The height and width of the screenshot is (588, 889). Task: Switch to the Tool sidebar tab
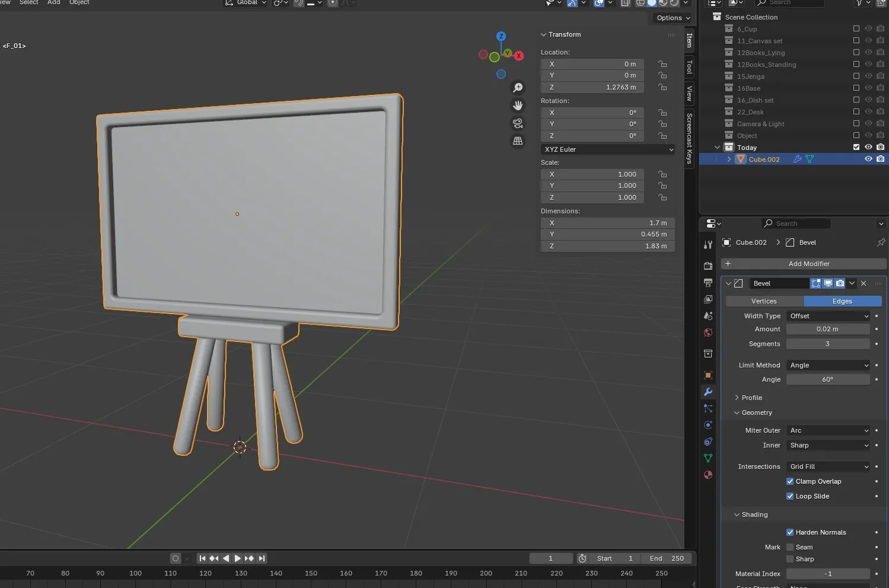tap(689, 67)
